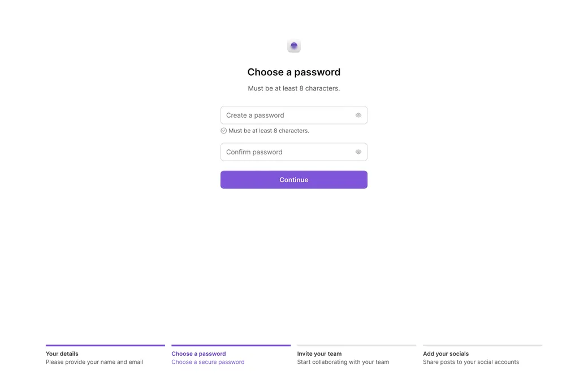The width and height of the screenshot is (588, 392).
Task: Open the Add your socials step
Action: 446,354
